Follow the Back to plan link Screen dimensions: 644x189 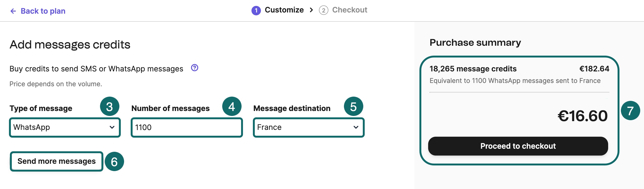(x=43, y=11)
